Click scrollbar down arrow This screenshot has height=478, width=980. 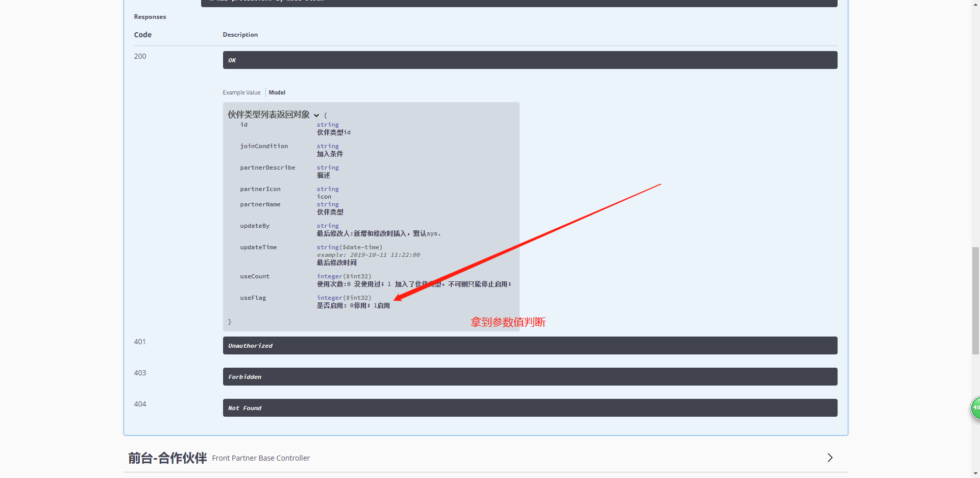975,474
